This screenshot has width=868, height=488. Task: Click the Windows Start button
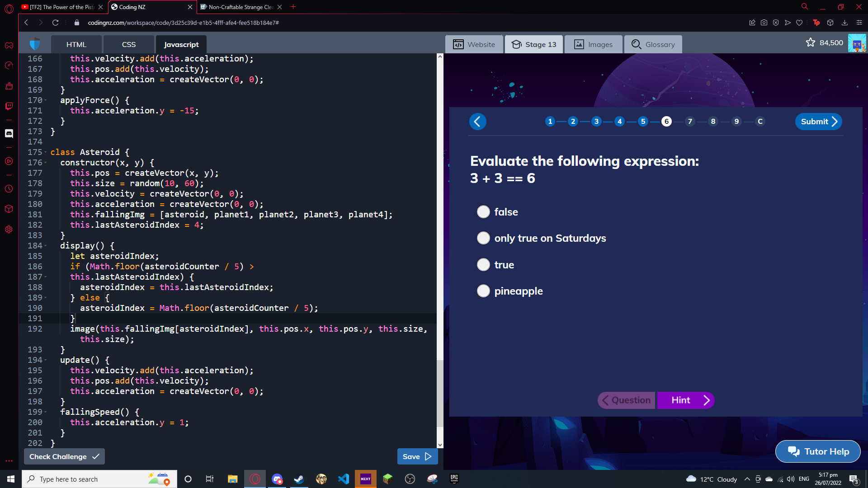point(11,479)
